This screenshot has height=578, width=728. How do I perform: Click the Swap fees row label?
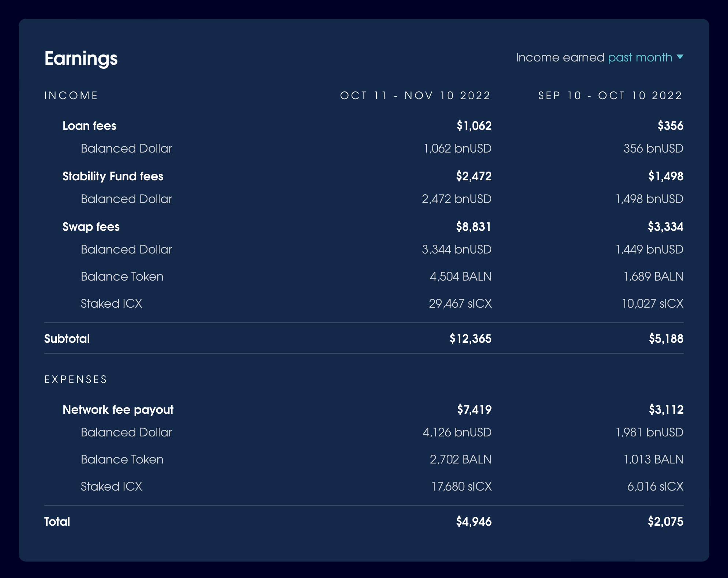[91, 227]
